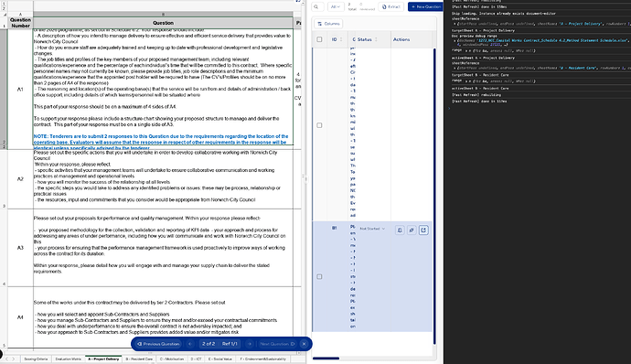Click the Extract button
Screen dimensions: 631x364
[391, 6]
